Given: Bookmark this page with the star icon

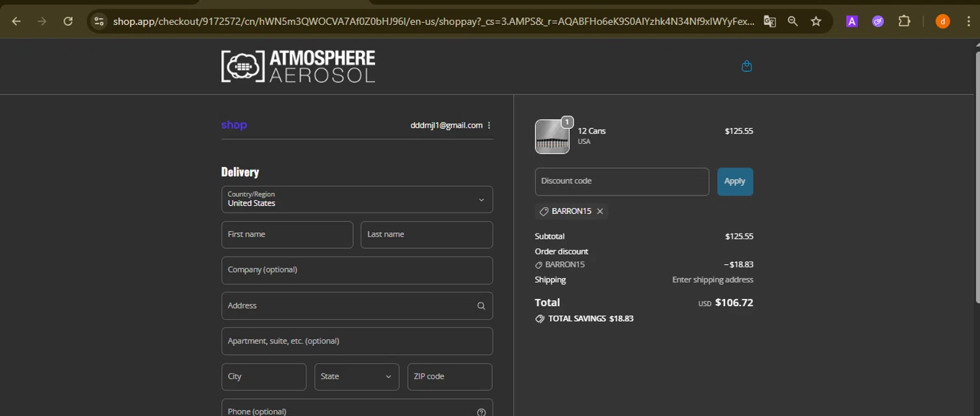Looking at the screenshot, I should click(x=816, y=22).
